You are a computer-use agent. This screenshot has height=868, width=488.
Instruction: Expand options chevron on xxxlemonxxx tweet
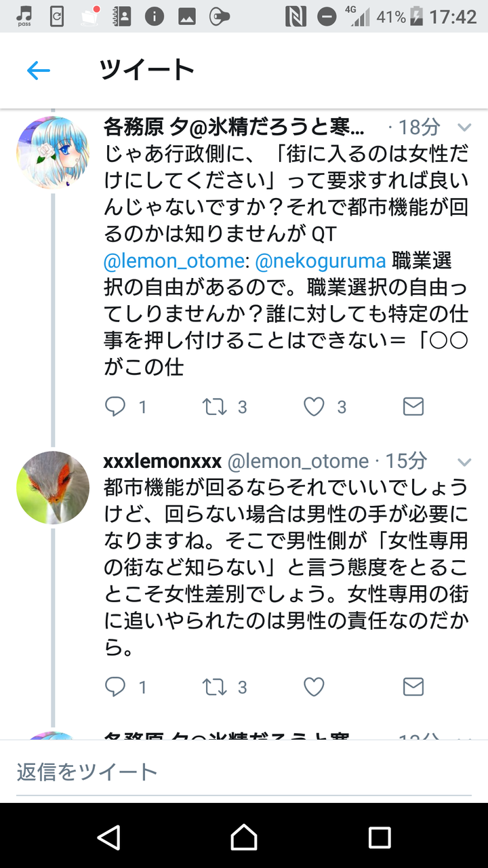point(464,462)
